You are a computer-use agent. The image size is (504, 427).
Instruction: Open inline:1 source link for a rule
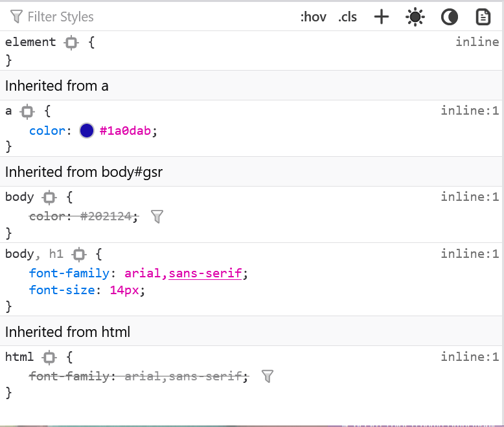point(470,111)
